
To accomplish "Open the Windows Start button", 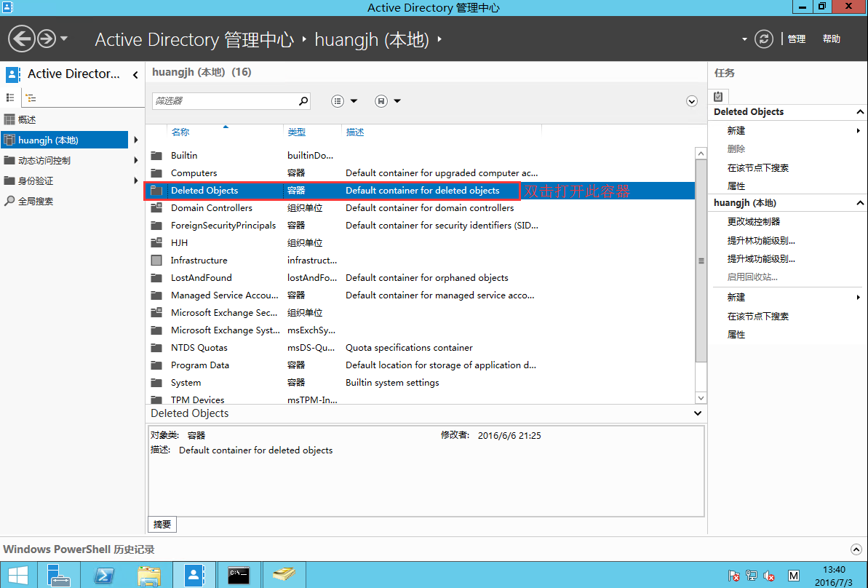I will pos(18,576).
